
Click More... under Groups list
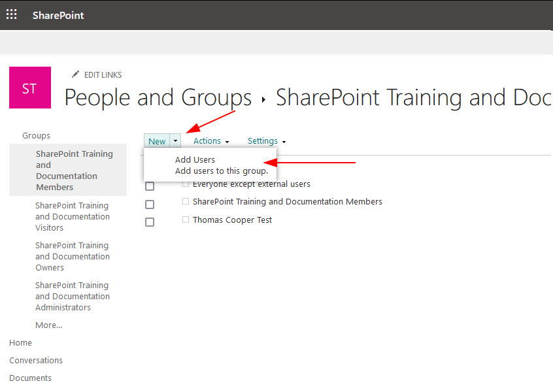pos(48,325)
